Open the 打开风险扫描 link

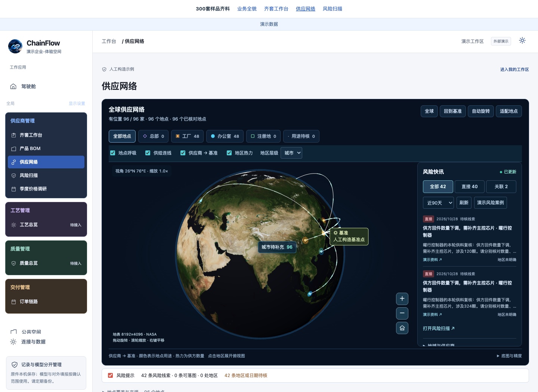[439, 329]
